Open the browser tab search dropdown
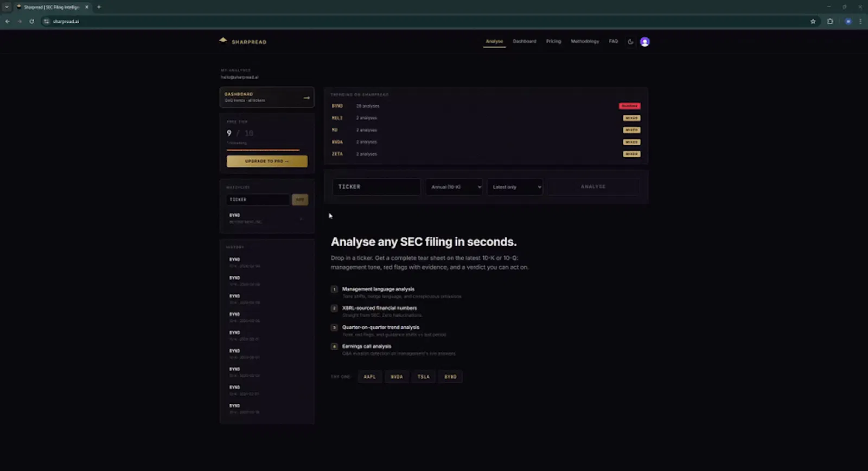 click(x=7, y=7)
